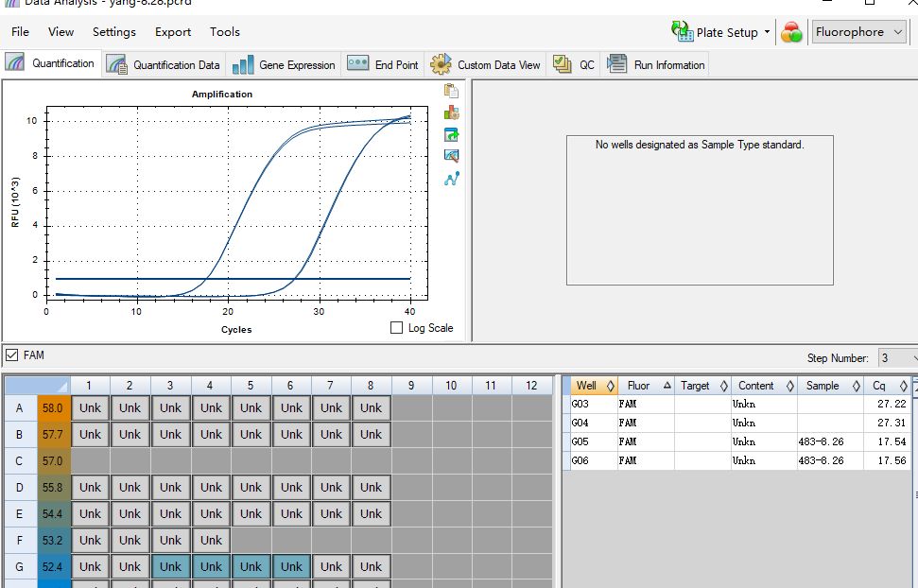Open the File menu
918x588 pixels.
[20, 31]
